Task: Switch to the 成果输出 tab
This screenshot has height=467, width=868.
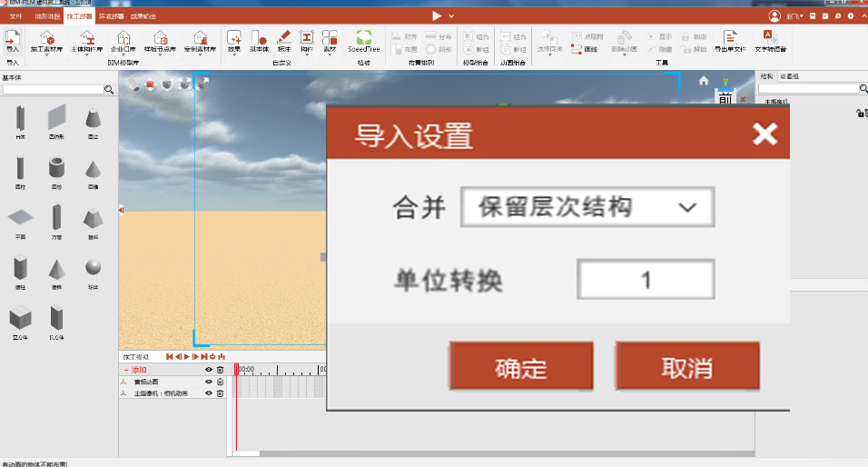Action: point(143,16)
